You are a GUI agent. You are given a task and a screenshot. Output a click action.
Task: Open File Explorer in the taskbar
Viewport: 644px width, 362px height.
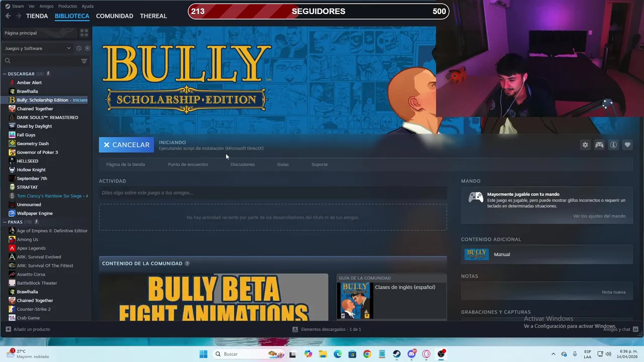coord(323,354)
